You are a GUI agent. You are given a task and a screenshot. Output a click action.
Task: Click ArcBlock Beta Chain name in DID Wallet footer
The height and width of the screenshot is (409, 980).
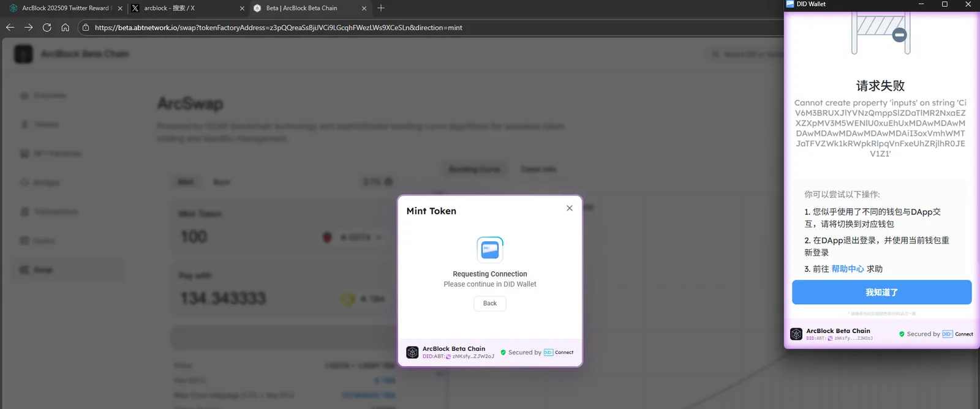(x=838, y=331)
